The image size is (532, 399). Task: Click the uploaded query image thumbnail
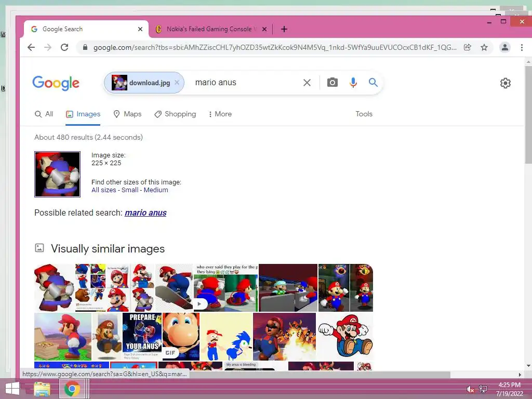coord(57,174)
